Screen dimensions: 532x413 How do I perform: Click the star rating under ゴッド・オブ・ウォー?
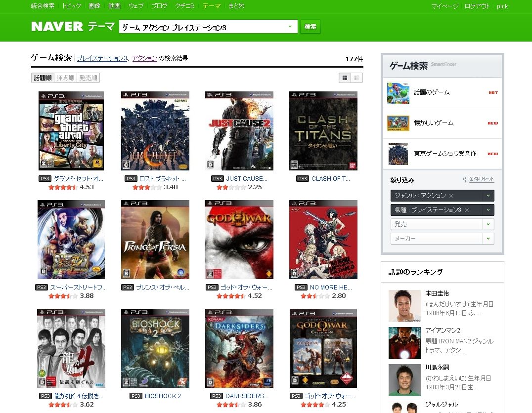pos(230,295)
